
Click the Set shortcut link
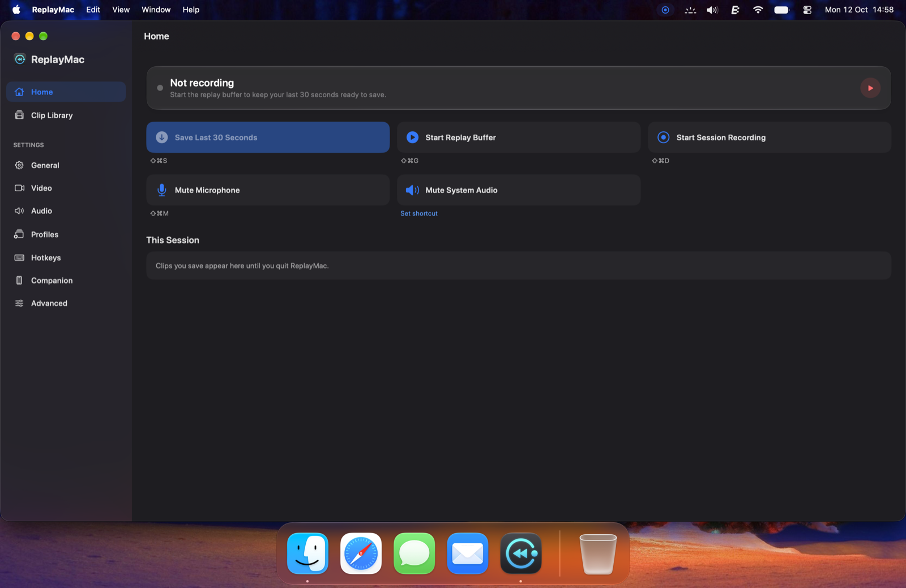[x=419, y=213]
